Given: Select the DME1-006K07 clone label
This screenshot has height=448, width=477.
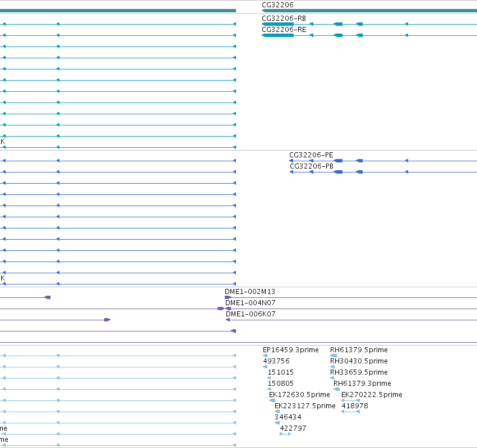Looking at the screenshot, I should [251, 314].
